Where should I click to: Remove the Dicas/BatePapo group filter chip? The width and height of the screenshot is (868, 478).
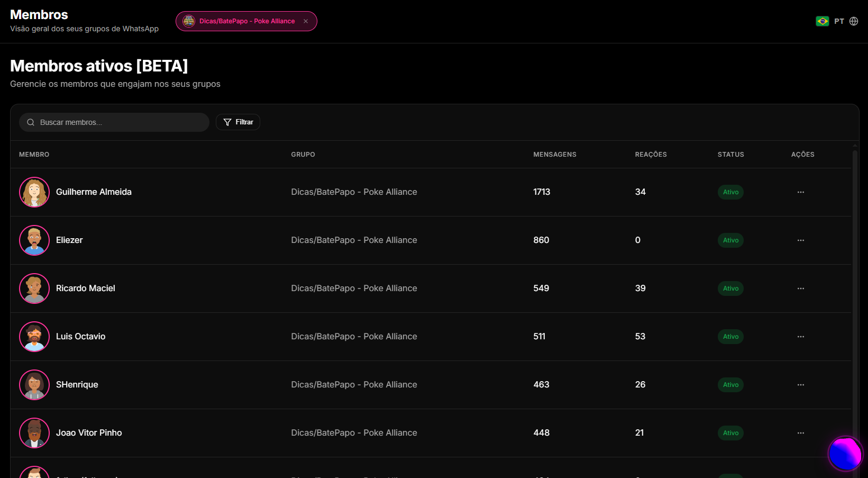tap(306, 21)
